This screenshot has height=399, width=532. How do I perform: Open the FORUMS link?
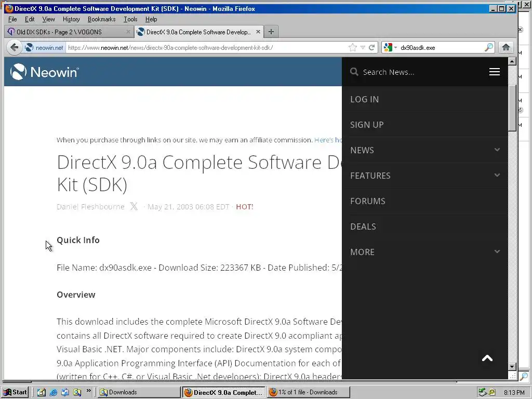pos(368,201)
